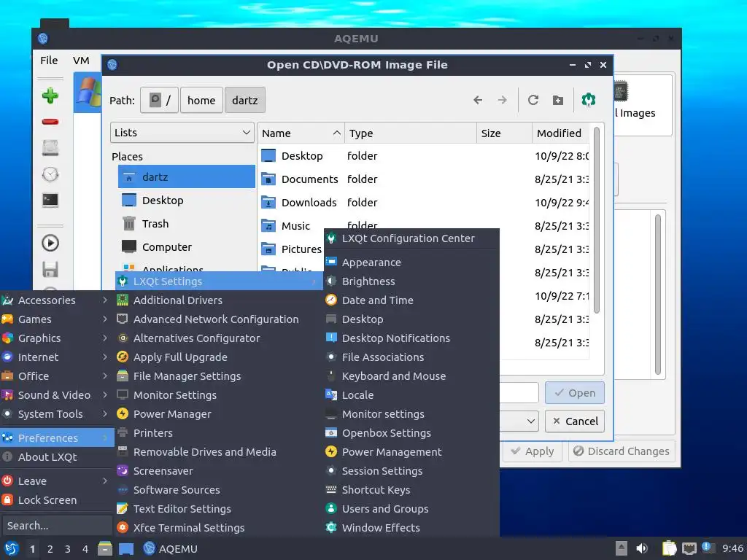Screen dimensions: 747x560
Task: Click the Open button
Action: (x=575, y=393)
